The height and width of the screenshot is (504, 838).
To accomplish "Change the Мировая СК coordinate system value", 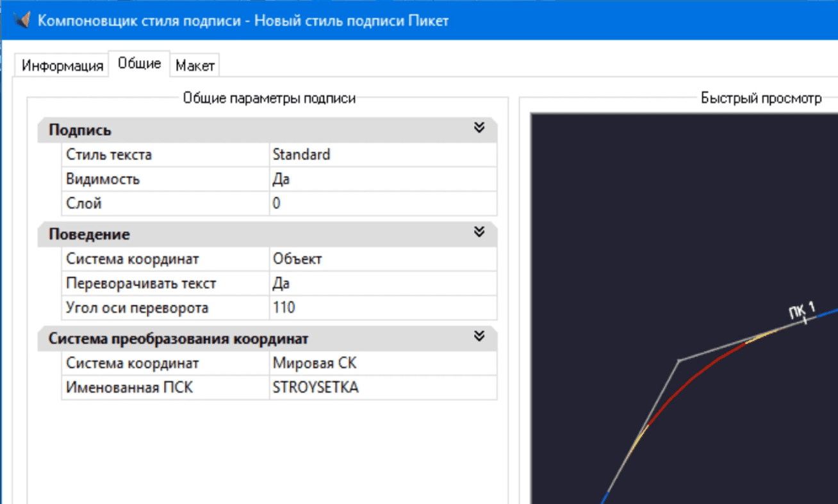I will coord(382,363).
